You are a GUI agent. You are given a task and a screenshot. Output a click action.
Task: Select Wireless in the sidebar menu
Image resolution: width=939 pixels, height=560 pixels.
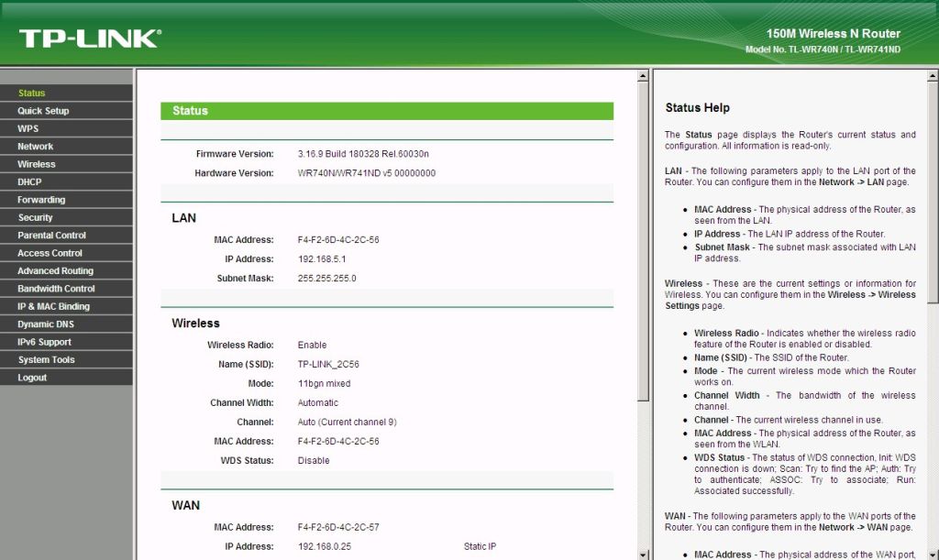[66, 164]
